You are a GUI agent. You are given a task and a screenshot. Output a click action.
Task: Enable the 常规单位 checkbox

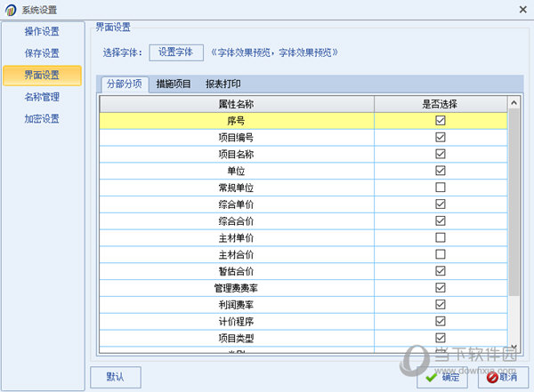[x=440, y=188]
